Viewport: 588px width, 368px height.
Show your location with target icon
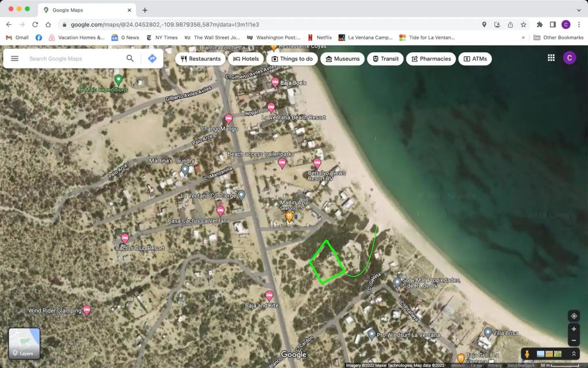pyautogui.click(x=573, y=316)
